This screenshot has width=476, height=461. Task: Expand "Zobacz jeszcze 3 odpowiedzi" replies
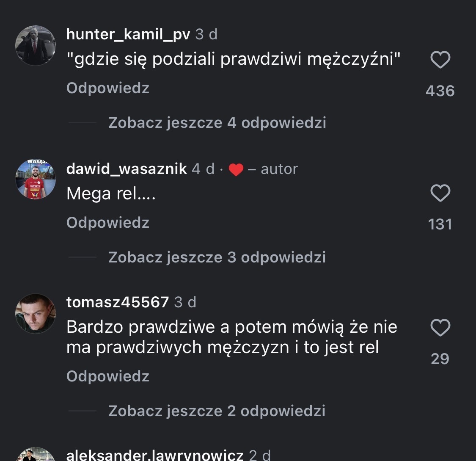(217, 257)
